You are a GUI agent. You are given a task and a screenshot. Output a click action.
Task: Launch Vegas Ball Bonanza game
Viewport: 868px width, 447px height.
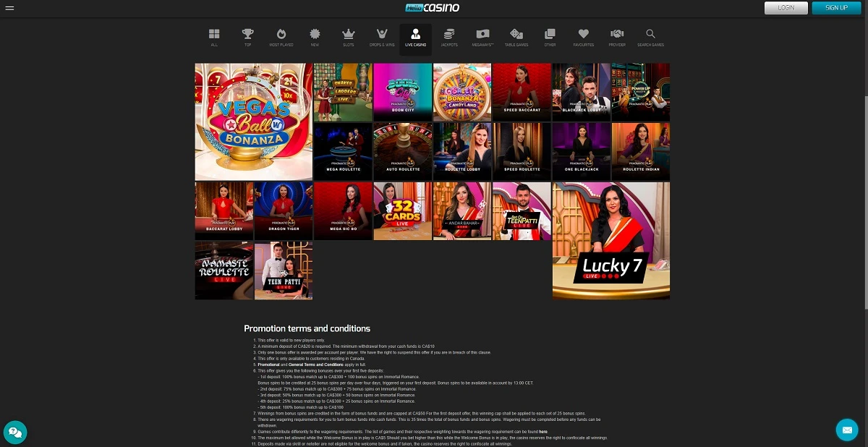click(254, 122)
